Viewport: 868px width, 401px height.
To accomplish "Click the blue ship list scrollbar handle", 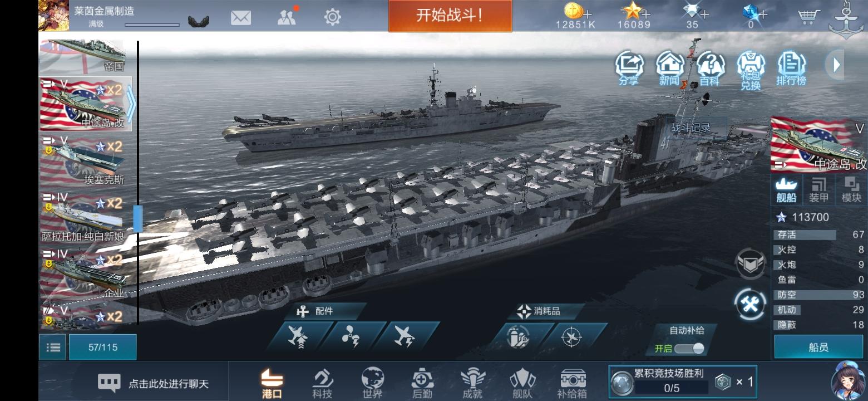I will 138,219.
